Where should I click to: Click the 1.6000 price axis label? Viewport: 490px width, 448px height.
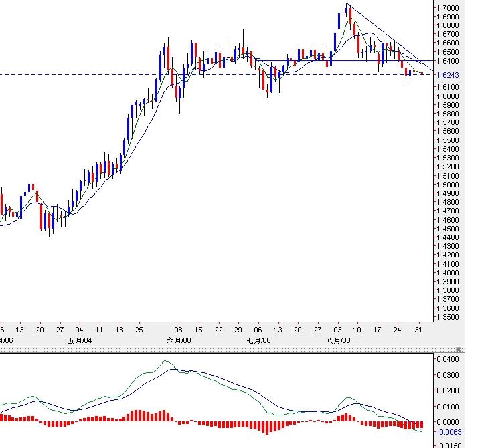pyautogui.click(x=448, y=96)
